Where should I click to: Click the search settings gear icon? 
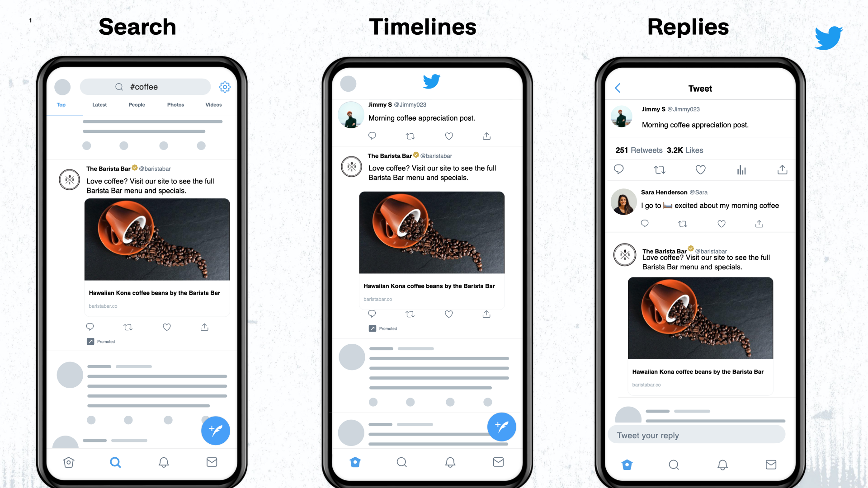pyautogui.click(x=224, y=87)
